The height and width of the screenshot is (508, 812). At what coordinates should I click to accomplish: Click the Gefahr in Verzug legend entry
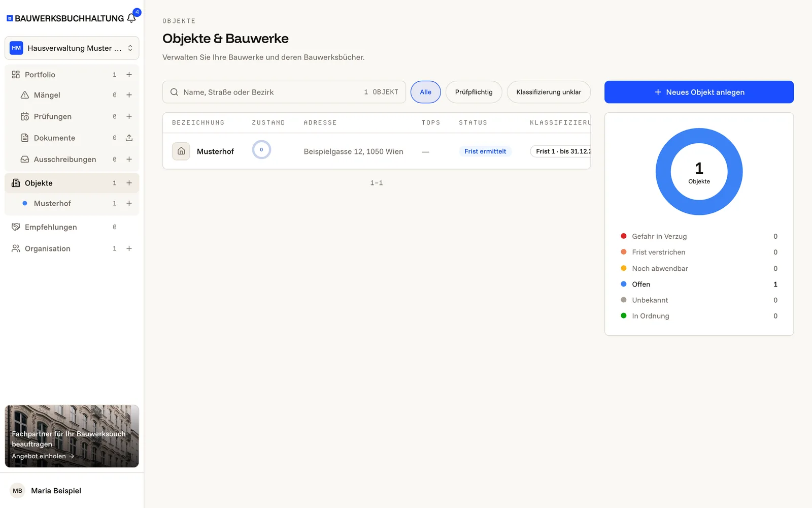coord(699,236)
